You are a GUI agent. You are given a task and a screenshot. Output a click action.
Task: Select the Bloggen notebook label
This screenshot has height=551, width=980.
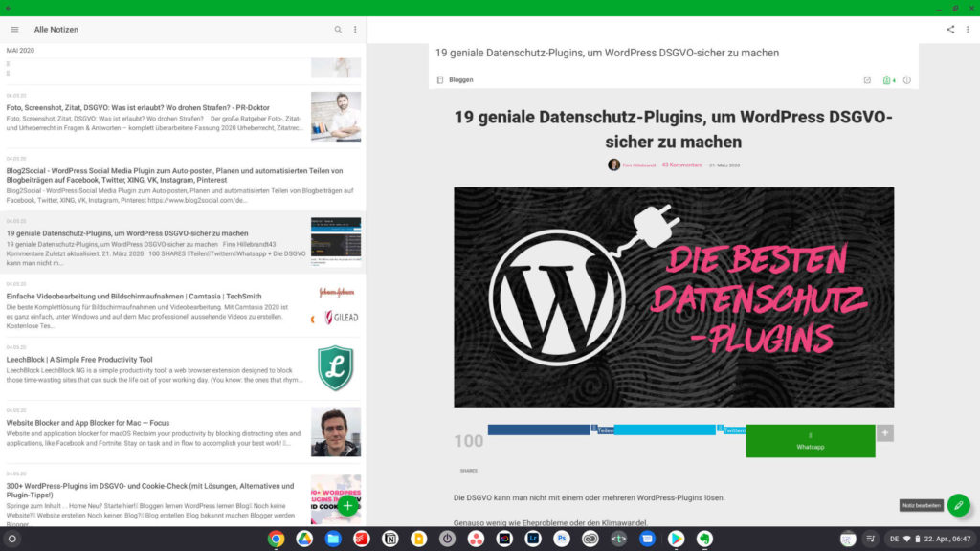[x=460, y=80]
